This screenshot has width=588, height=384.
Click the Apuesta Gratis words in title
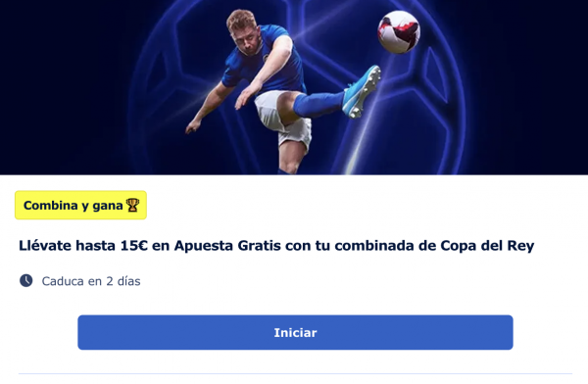click(227, 246)
